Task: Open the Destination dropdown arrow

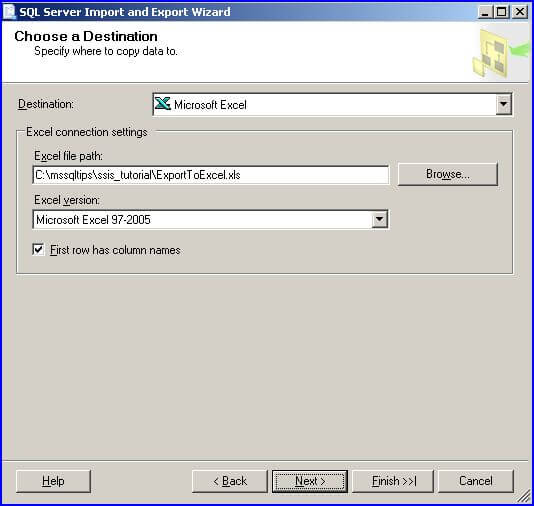Action: point(503,104)
